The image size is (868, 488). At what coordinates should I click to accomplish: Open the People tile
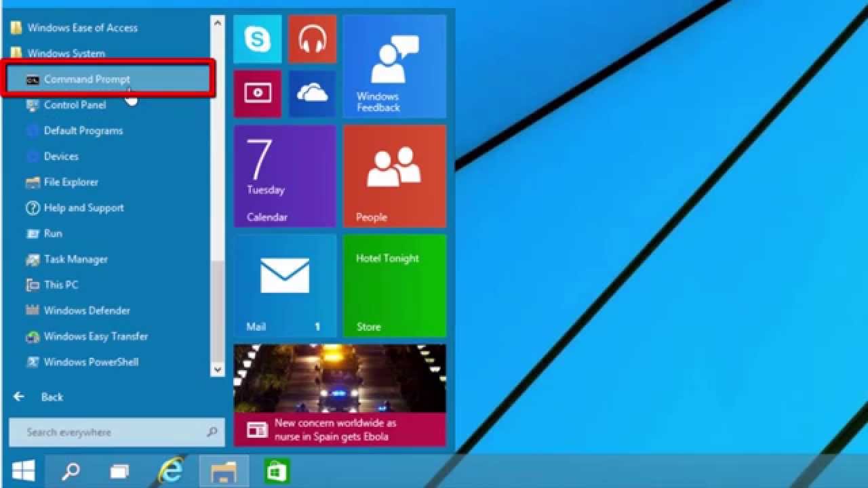click(x=395, y=176)
